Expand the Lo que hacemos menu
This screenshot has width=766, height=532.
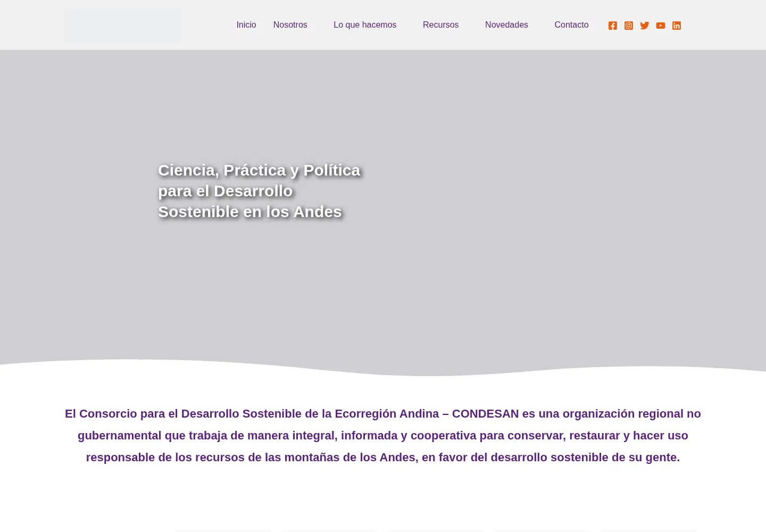click(x=365, y=25)
